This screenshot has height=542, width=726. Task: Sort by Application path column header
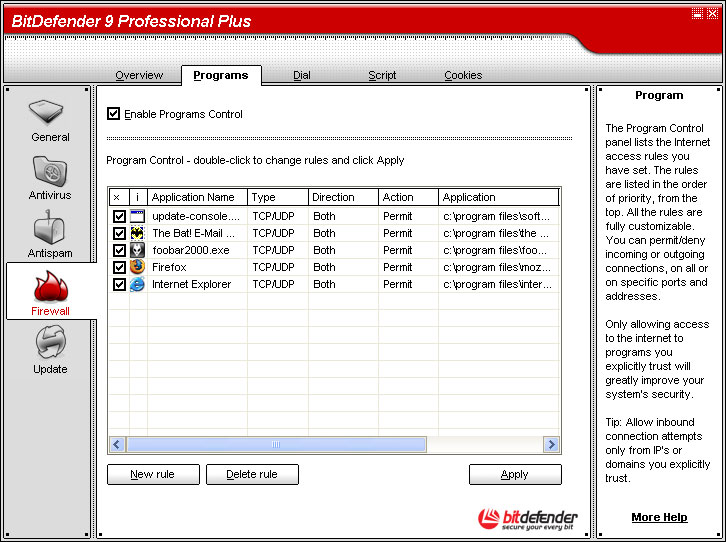[x=499, y=197]
